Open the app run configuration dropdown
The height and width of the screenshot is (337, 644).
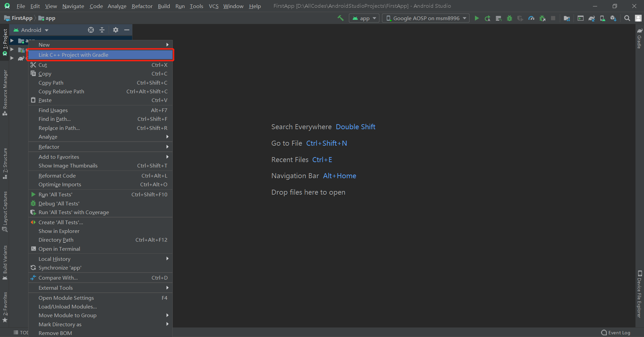[364, 18]
